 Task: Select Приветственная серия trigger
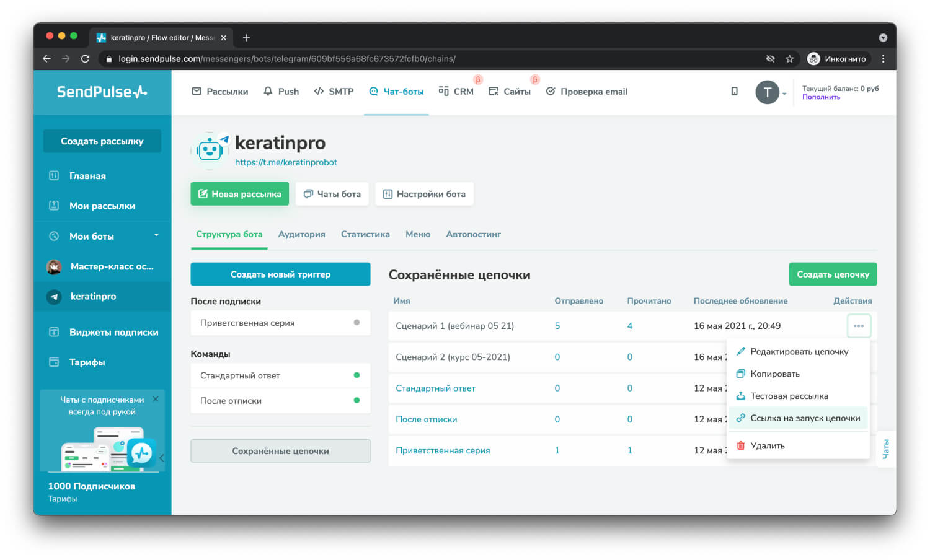[280, 323]
